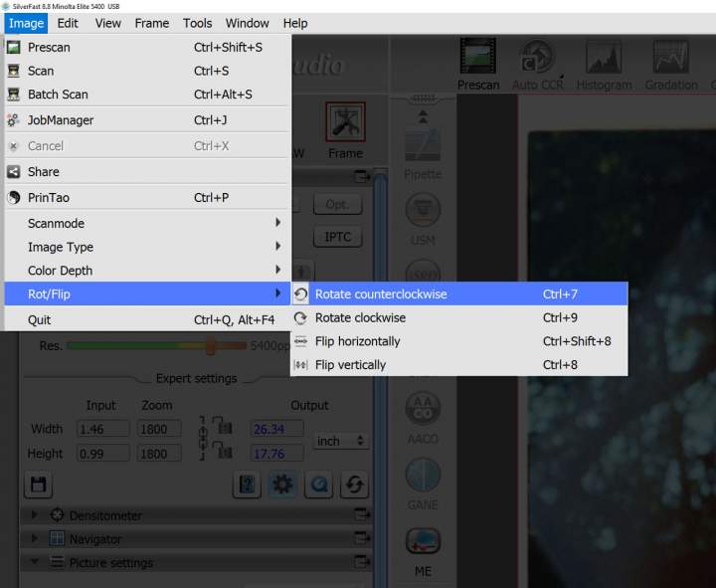The width and height of the screenshot is (716, 588).
Task: Open the Tools menu
Action: pos(197,23)
